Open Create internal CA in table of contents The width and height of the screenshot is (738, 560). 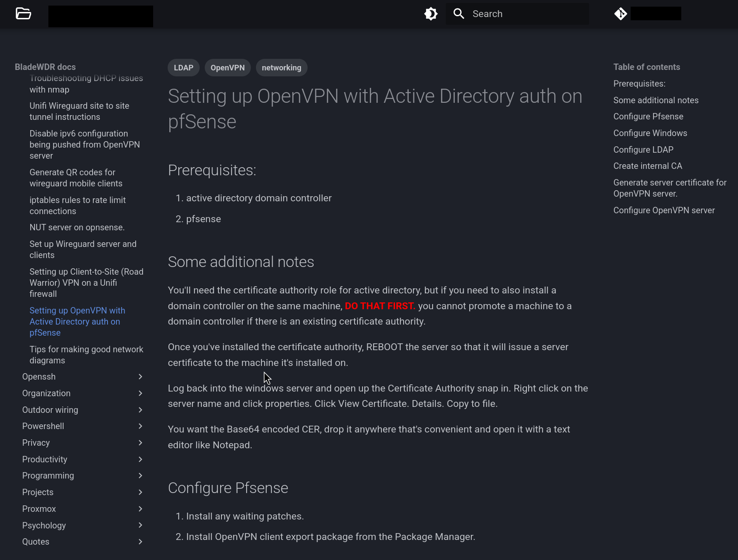click(x=648, y=166)
